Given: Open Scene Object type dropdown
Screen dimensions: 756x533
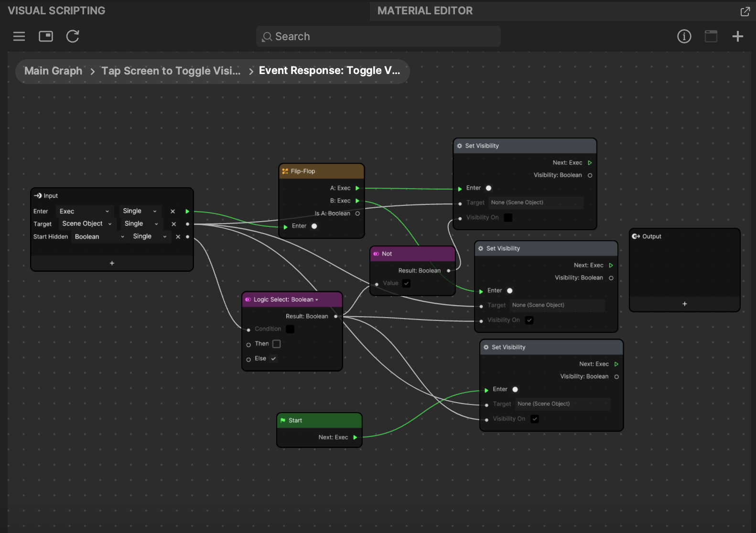Looking at the screenshot, I should 86,224.
